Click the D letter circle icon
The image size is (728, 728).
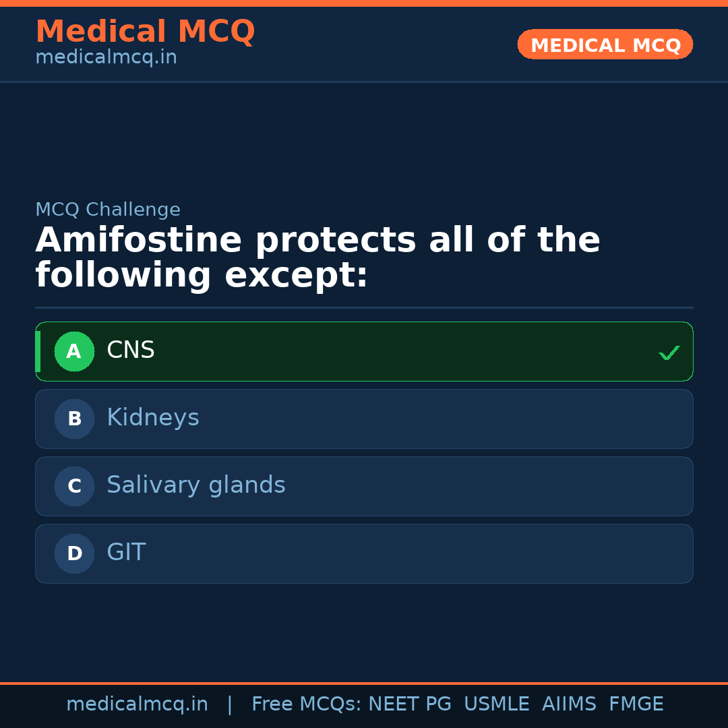coord(74,553)
